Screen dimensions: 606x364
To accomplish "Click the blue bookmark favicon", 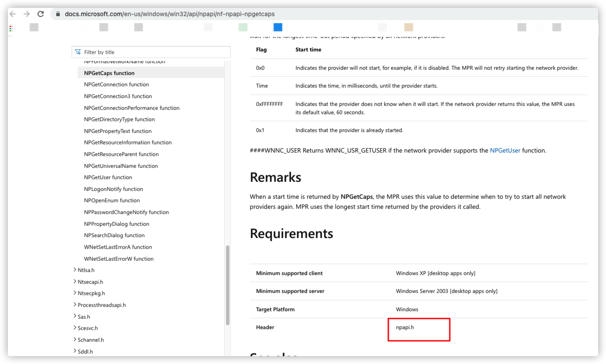I will (278, 27).
